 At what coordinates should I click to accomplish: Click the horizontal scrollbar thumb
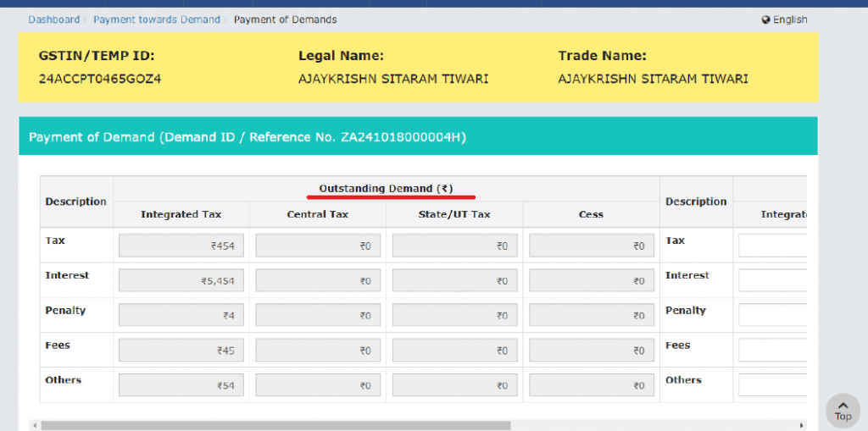tap(275, 425)
